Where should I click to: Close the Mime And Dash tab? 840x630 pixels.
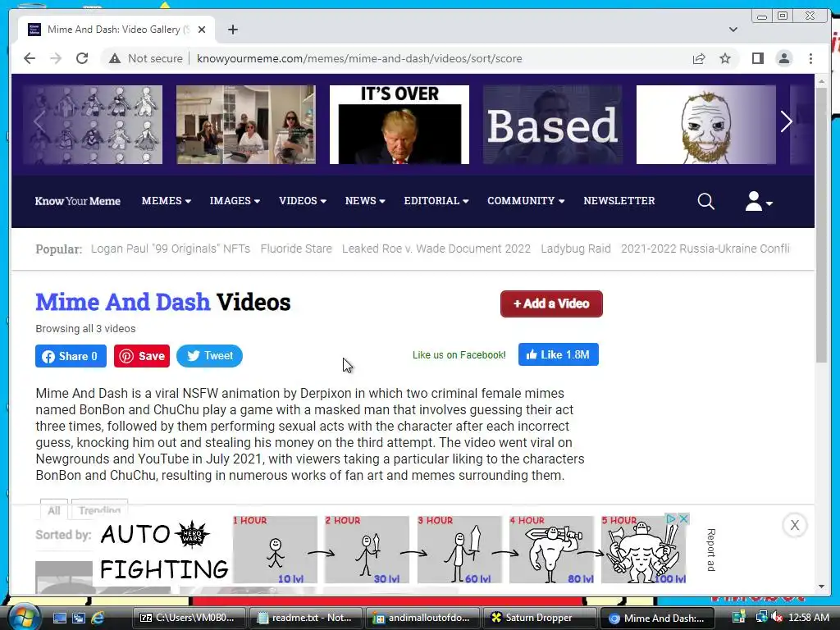coord(202,30)
